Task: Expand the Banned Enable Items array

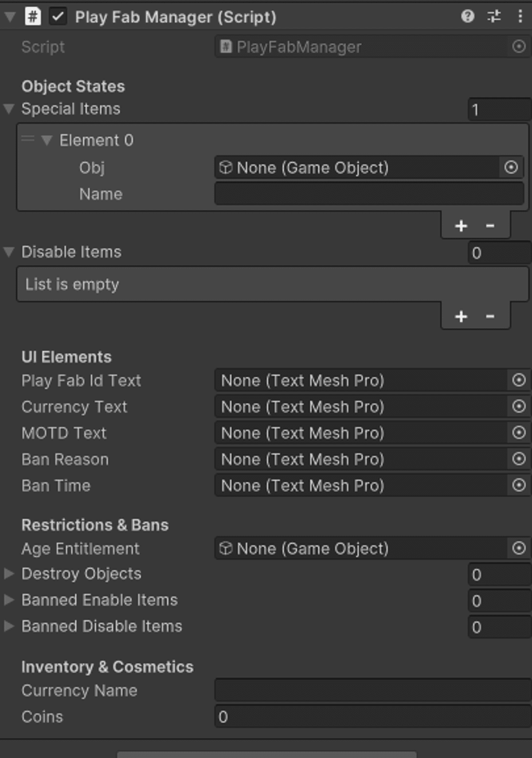Action: (9, 600)
